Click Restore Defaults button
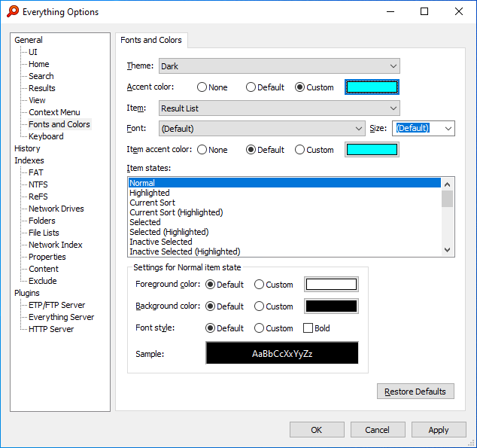The image size is (477, 448). (415, 392)
